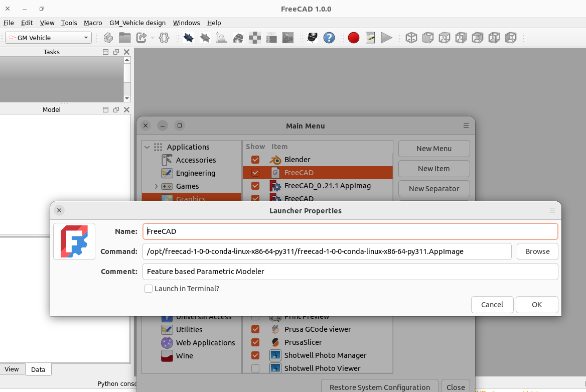Enable the Launch in Terminal checkbox
Screen dimensions: 586x392
click(149, 289)
